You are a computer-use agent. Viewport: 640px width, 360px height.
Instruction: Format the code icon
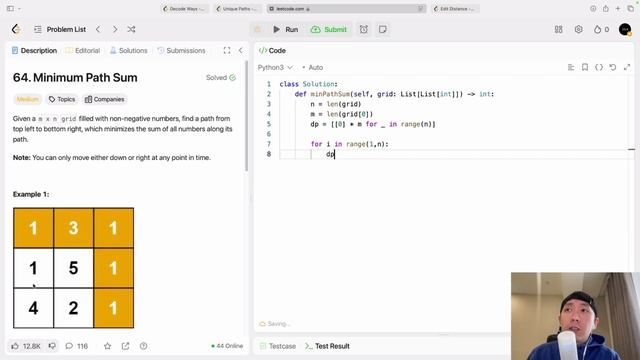pos(571,67)
